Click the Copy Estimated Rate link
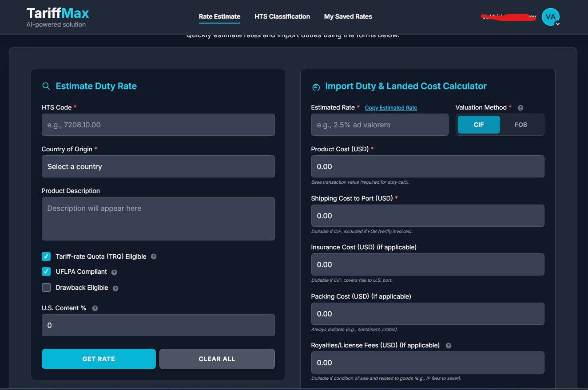The width and height of the screenshot is (588, 390). (x=391, y=107)
